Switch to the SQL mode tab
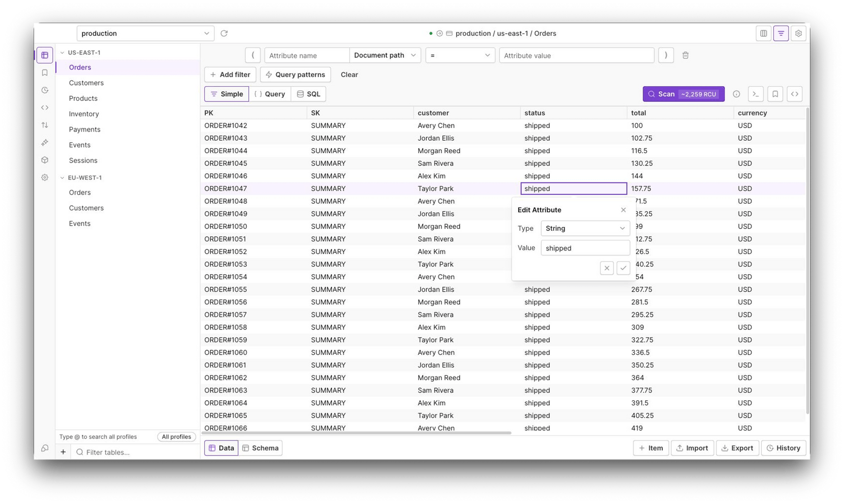The height and width of the screenshot is (504, 844). pyautogui.click(x=309, y=94)
